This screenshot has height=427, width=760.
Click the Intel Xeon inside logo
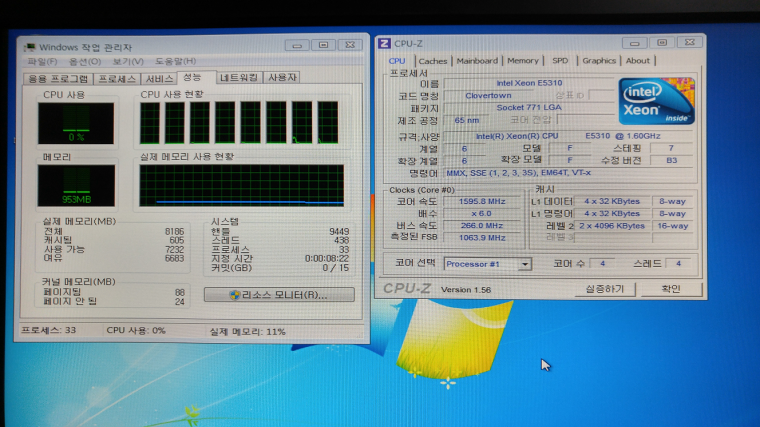click(x=656, y=101)
